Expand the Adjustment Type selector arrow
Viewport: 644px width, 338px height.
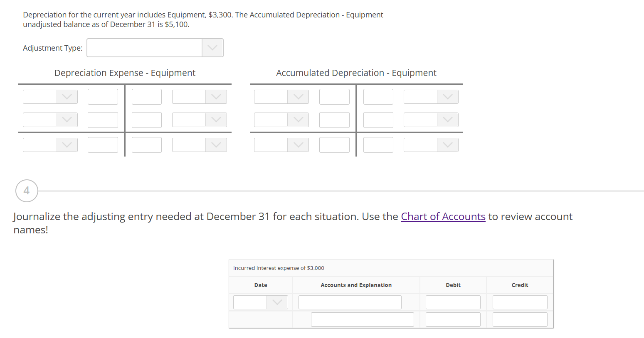(x=212, y=48)
